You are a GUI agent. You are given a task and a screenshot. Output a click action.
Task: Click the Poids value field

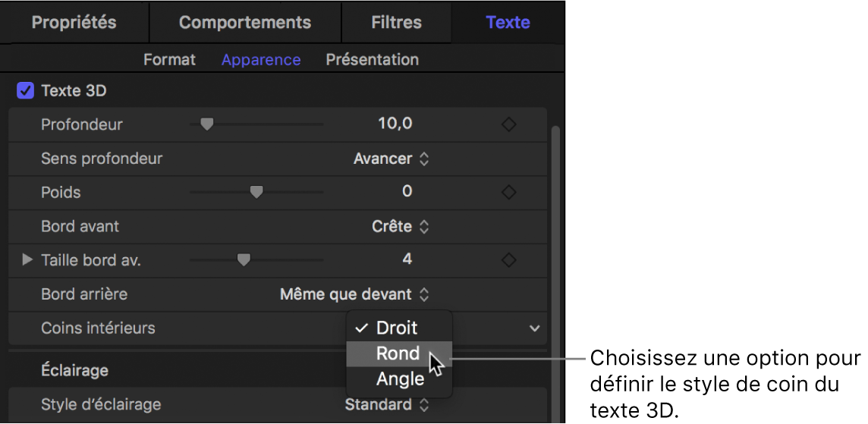407,192
